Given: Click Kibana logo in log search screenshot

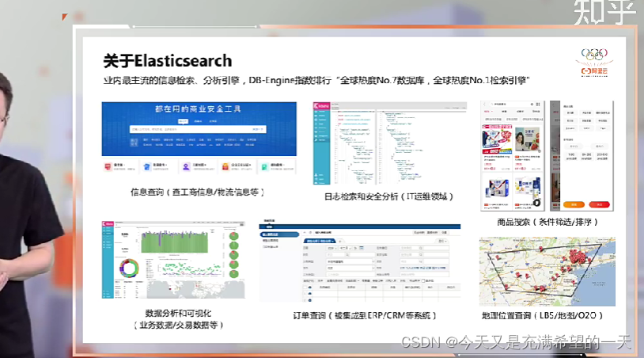Looking at the screenshot, I should pos(321,106).
